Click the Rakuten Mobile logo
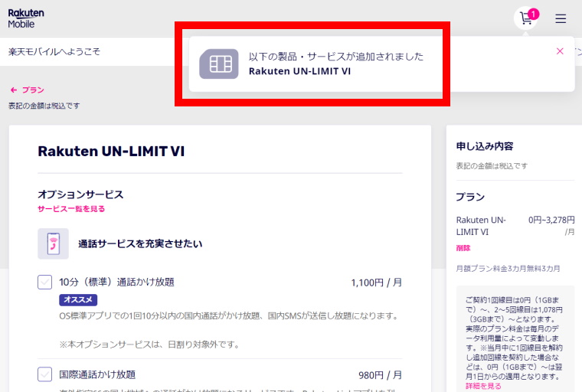The width and height of the screenshot is (582, 392). pos(26,18)
